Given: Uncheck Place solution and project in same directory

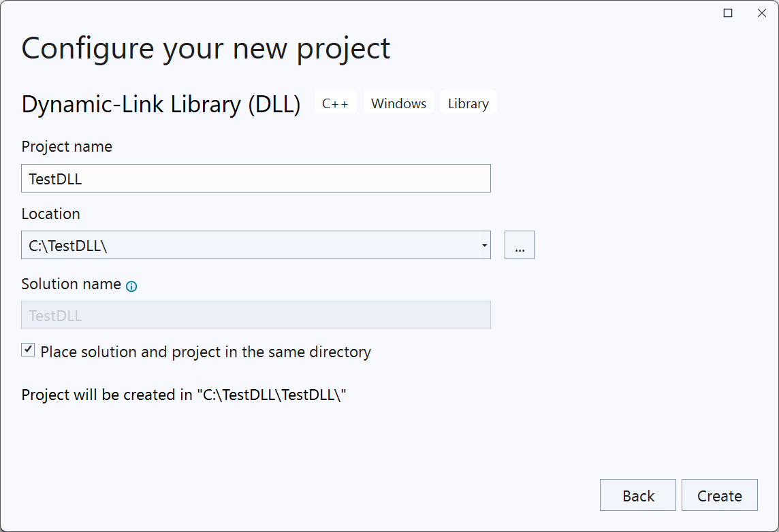Looking at the screenshot, I should coord(28,350).
